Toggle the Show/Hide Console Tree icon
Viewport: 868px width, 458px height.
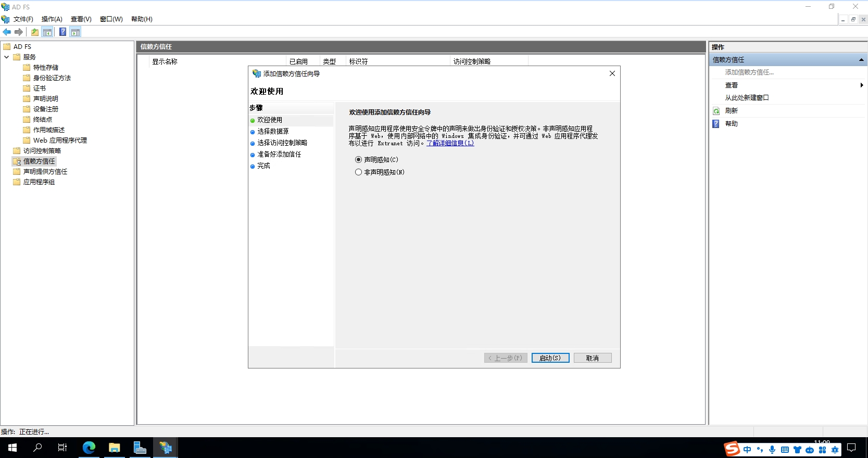(47, 32)
